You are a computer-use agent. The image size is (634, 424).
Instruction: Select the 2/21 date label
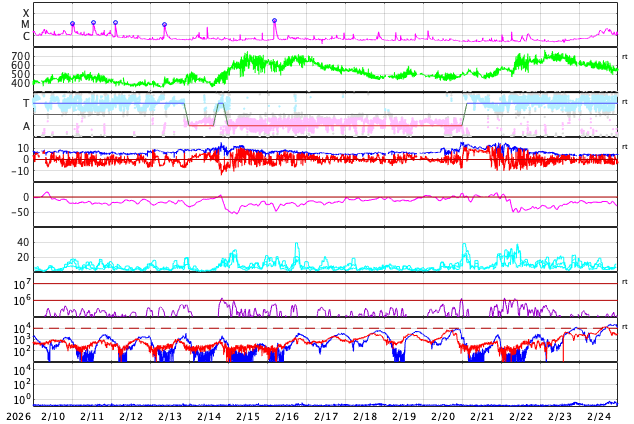[482, 416]
